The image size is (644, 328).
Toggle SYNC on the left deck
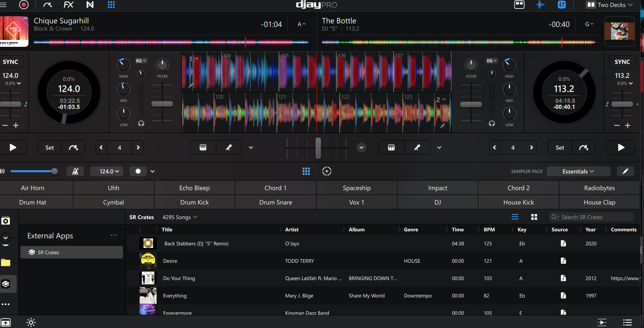pyautogui.click(x=11, y=62)
